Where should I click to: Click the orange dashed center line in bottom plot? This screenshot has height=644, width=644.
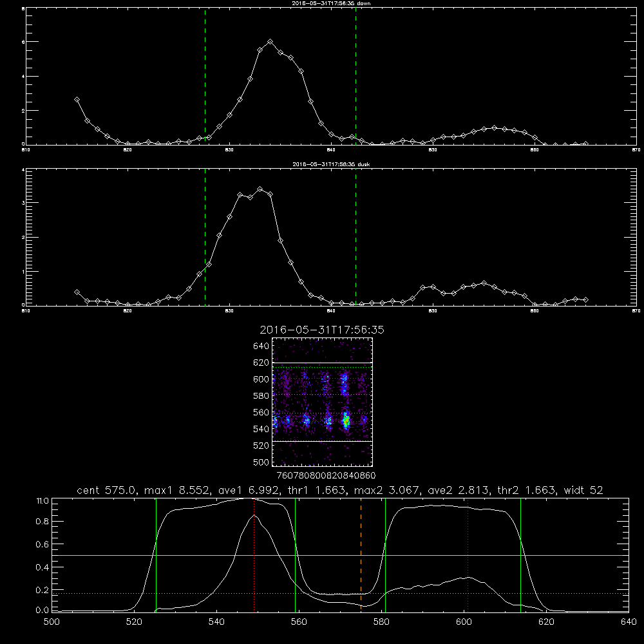pos(361,554)
